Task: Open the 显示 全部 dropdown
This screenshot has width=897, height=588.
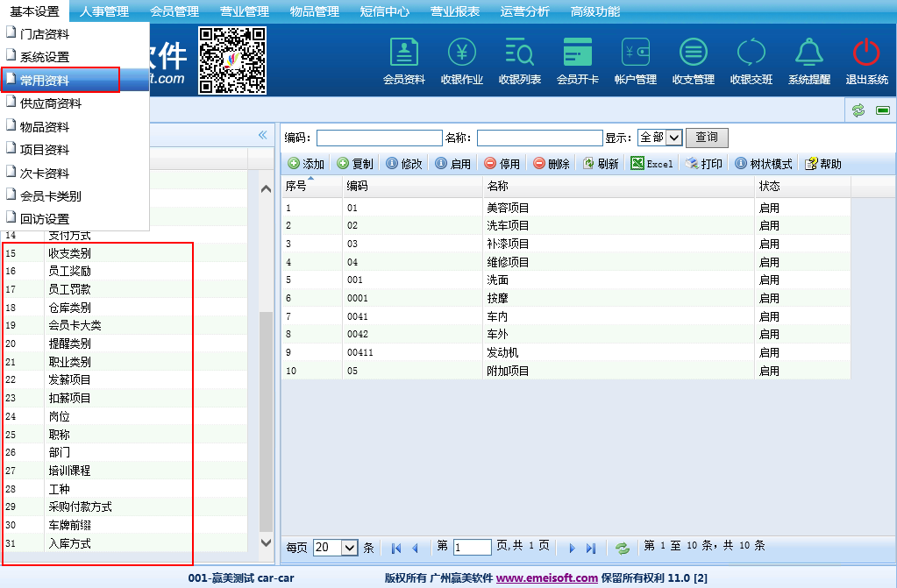Action: pos(660,138)
